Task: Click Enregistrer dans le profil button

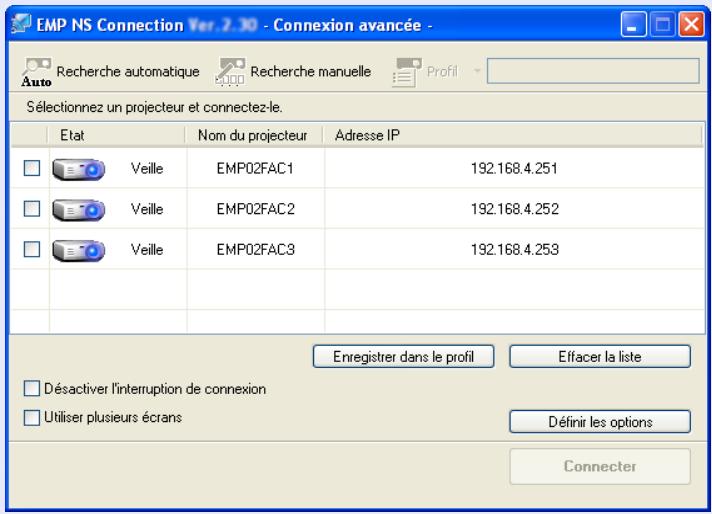Action: point(403,356)
